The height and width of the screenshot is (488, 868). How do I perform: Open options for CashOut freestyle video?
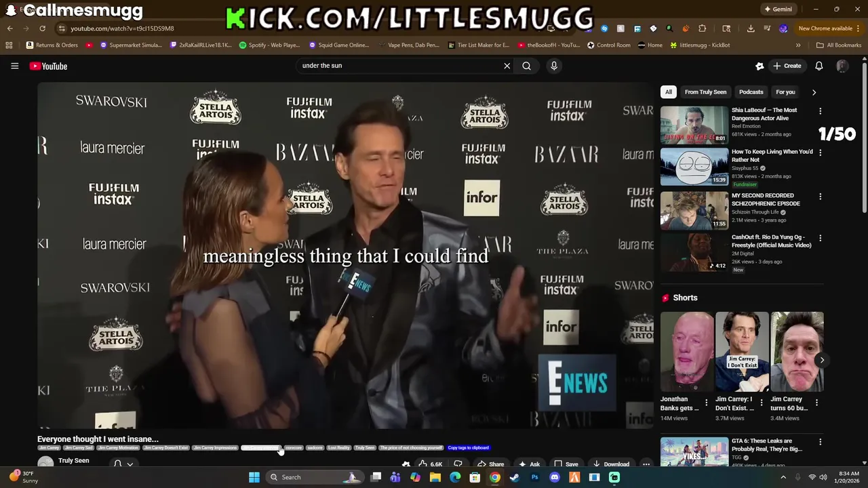click(x=820, y=239)
